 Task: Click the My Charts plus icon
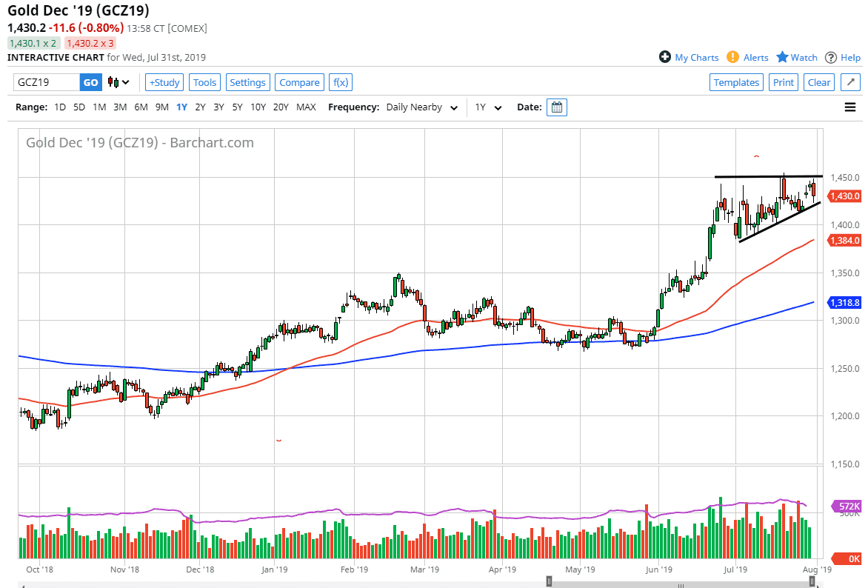665,57
